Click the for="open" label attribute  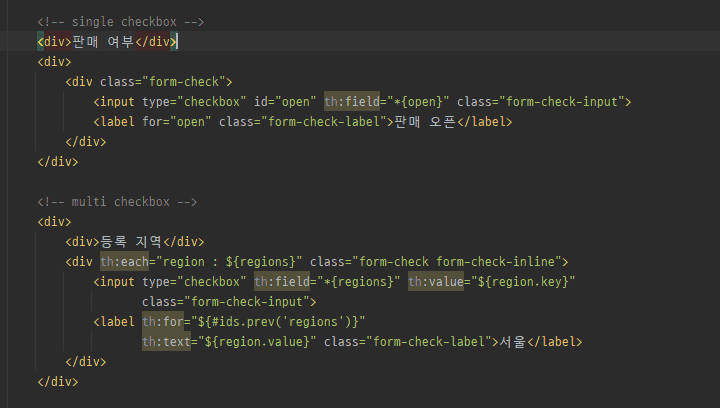(176, 122)
